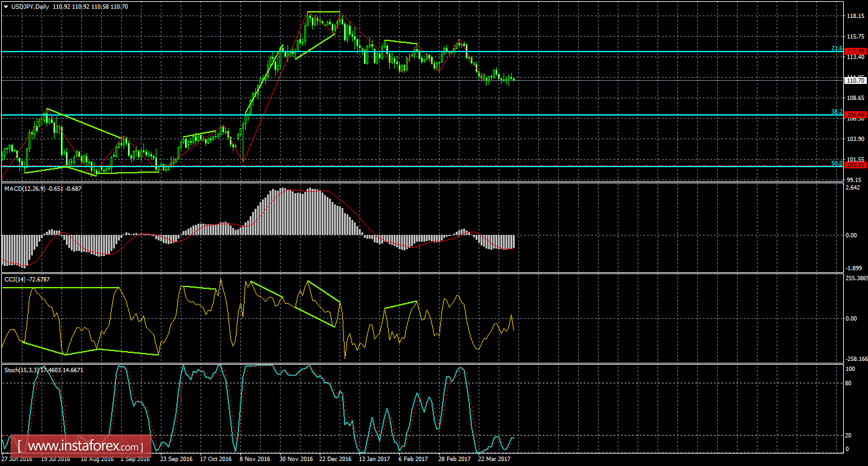Viewport: 868px width, 466px height.
Task: Pick the 23.6 Fibonacci level label
Action: [836, 48]
